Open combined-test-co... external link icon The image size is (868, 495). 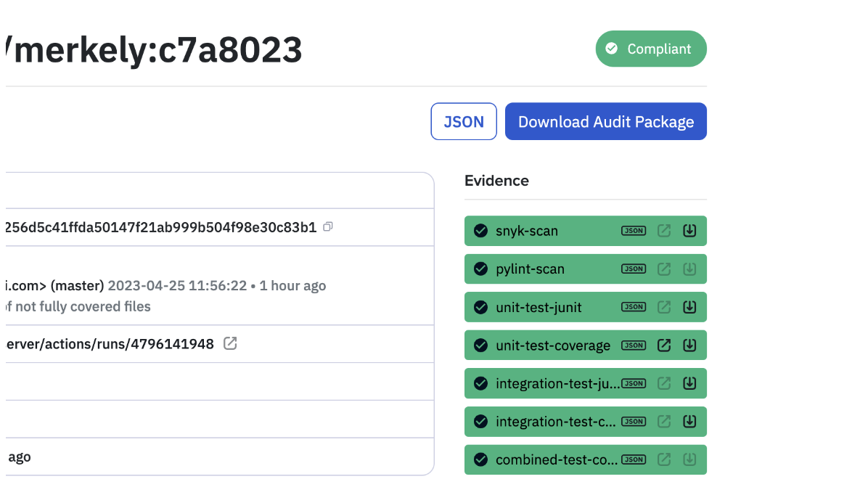tap(664, 459)
